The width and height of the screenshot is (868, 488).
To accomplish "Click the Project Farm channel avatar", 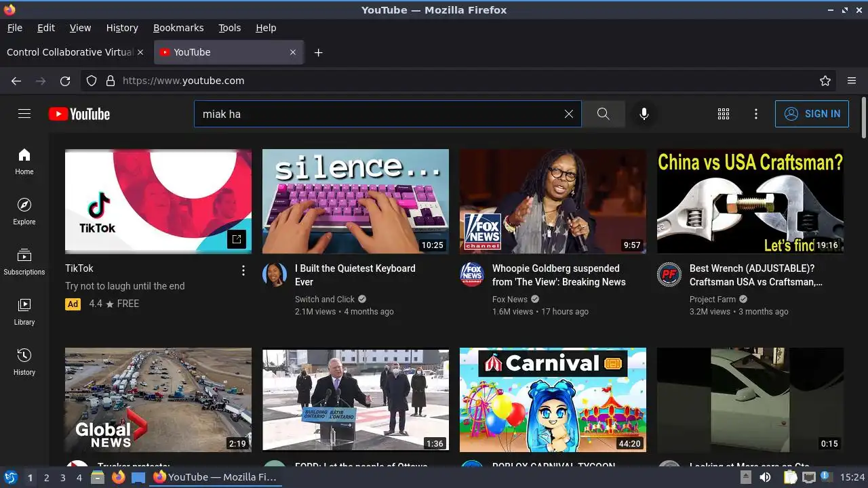I will pyautogui.click(x=669, y=274).
